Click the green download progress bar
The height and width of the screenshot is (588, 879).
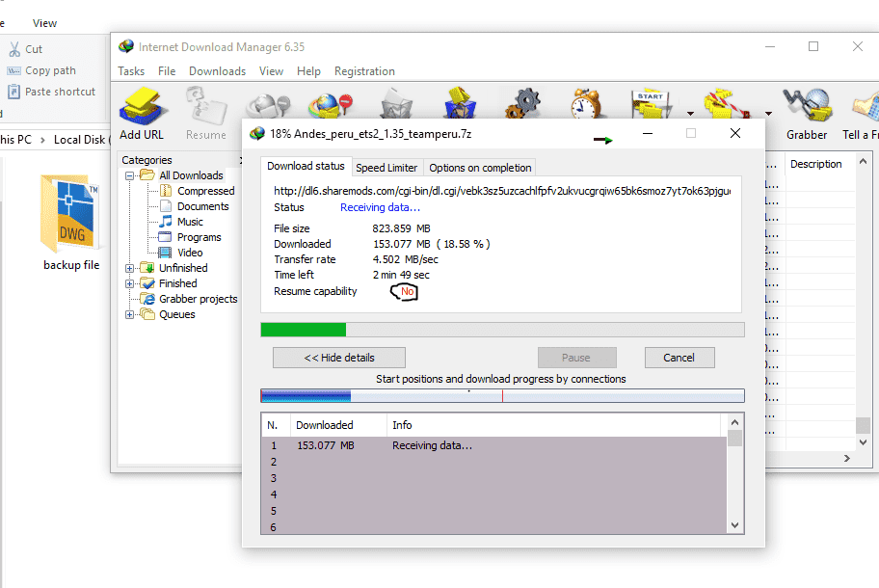(x=502, y=330)
